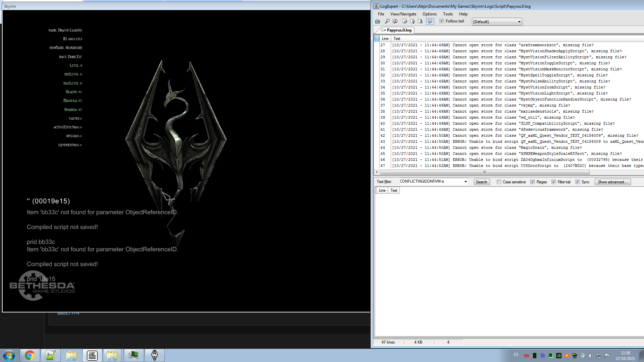The width and height of the screenshot is (644, 362).
Task: Toggle the Regex checkbox
Action: pos(533,182)
